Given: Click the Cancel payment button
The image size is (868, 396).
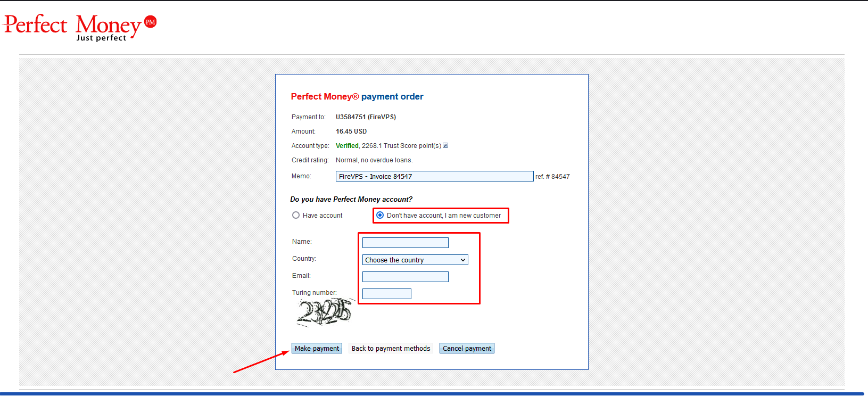Looking at the screenshot, I should (467, 348).
